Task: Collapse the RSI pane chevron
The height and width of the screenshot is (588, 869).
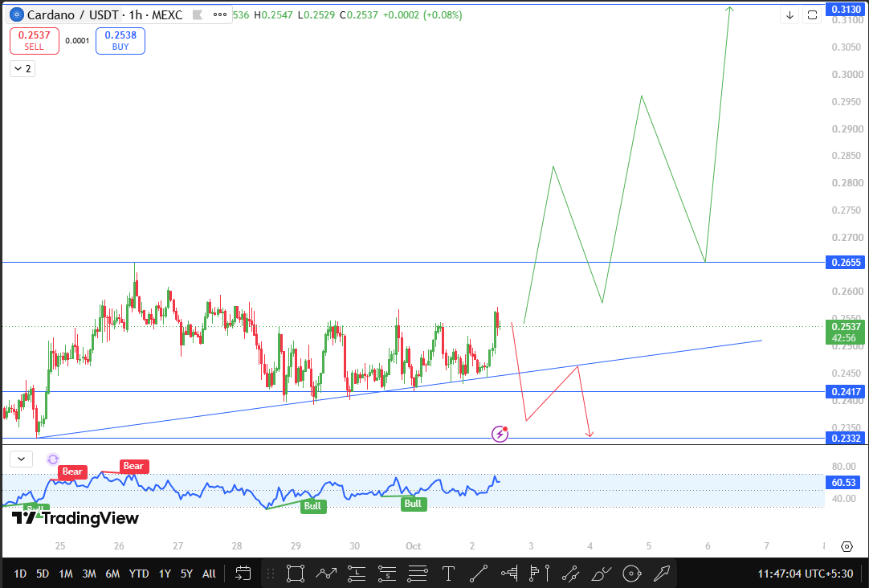Action: [x=22, y=459]
